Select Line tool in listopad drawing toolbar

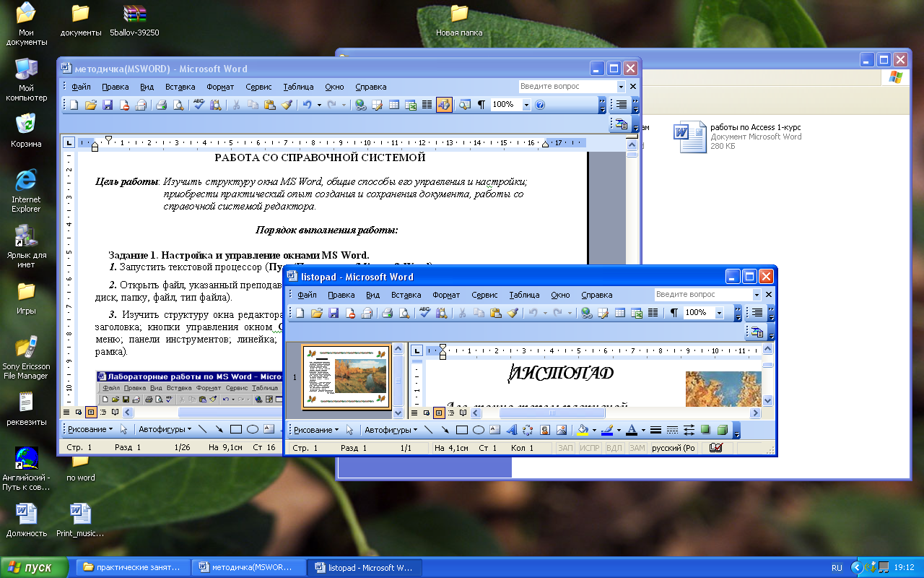[429, 430]
